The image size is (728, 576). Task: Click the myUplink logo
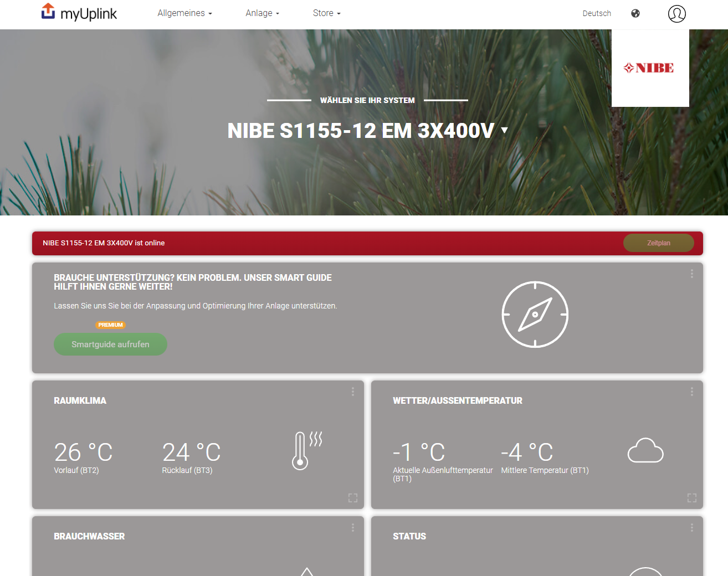point(79,12)
